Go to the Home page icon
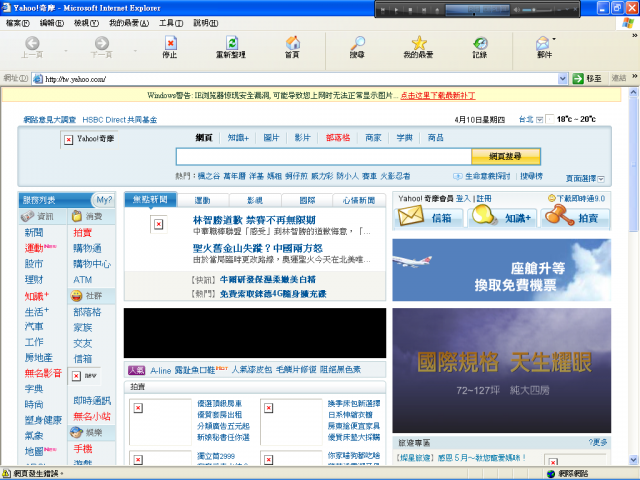 tap(293, 42)
